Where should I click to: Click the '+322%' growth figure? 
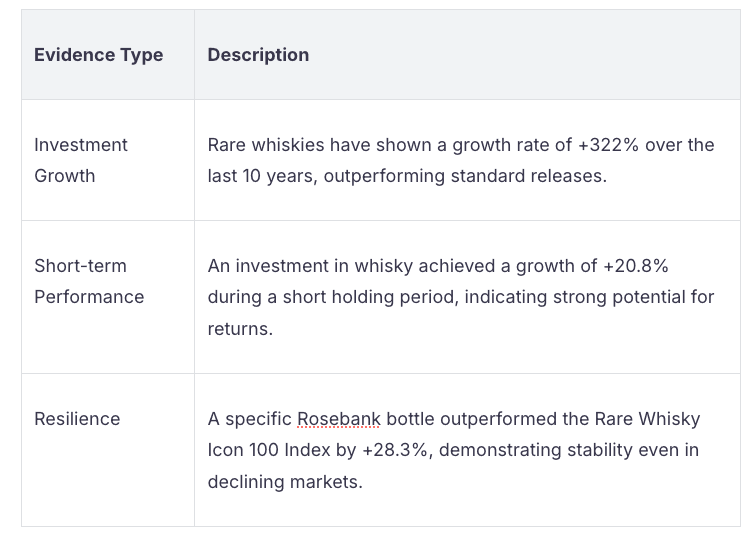(609, 145)
